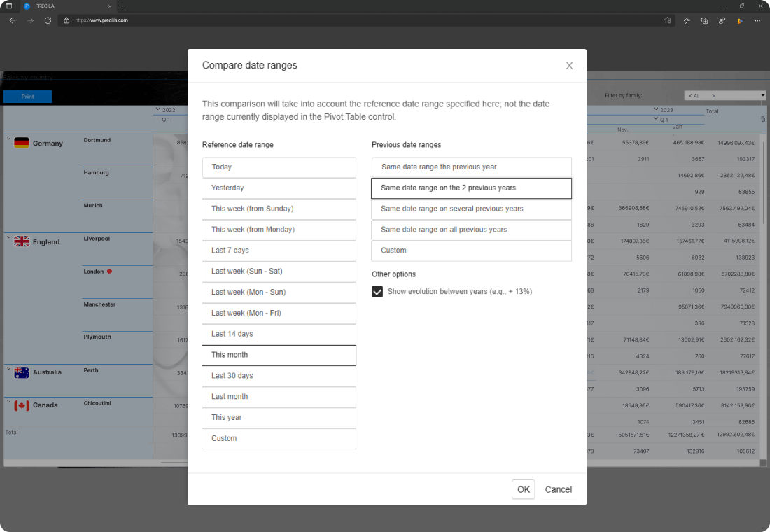Click the Cancel button
This screenshot has height=532, width=770.
pos(558,489)
